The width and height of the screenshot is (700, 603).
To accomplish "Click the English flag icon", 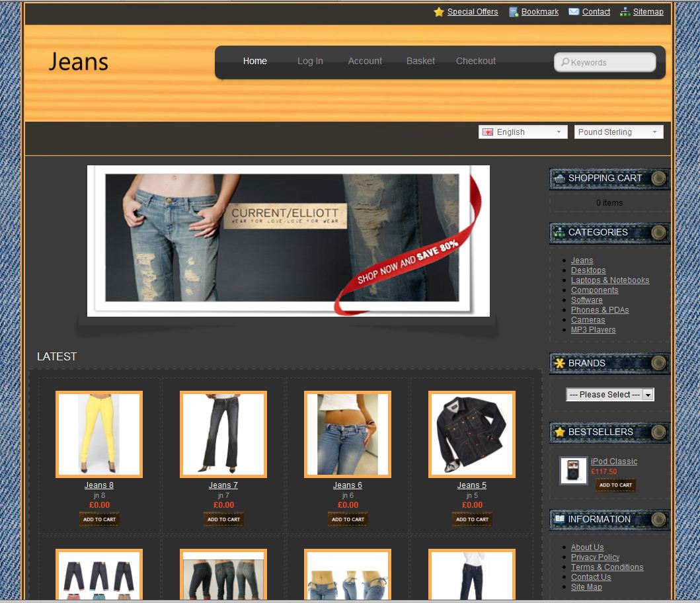I will pos(488,132).
